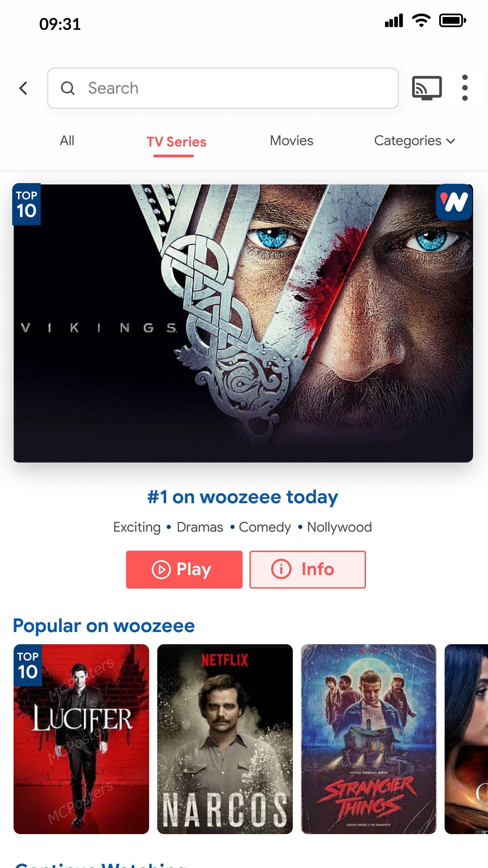Tap the TOP 10 badge on Lucifer
This screenshot has width=488, height=868.
tap(28, 665)
